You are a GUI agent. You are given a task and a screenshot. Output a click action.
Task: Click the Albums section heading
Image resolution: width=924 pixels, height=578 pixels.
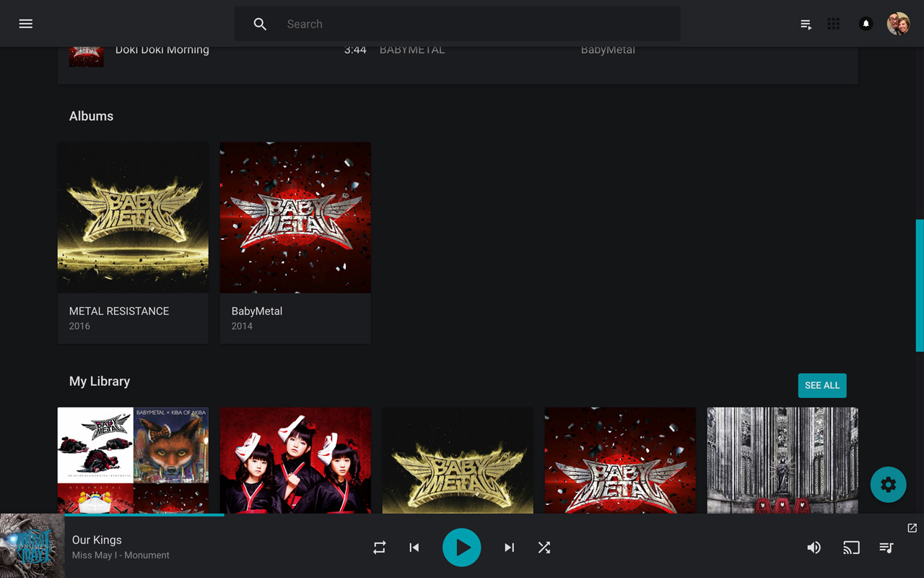(91, 116)
